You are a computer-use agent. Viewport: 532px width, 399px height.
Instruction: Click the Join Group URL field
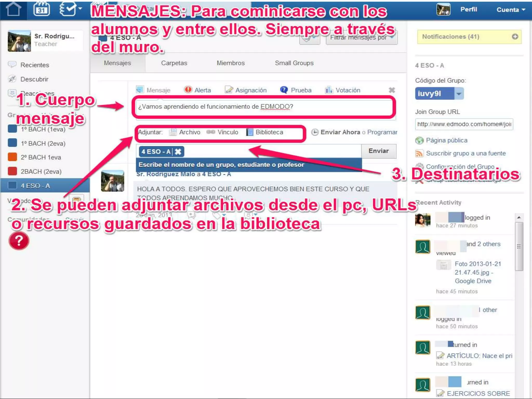tap(464, 124)
